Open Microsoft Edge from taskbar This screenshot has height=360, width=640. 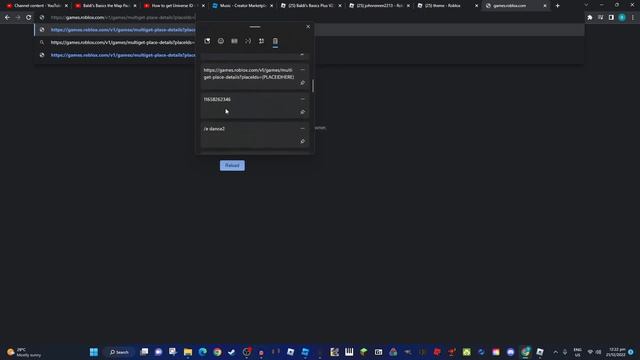(202, 352)
